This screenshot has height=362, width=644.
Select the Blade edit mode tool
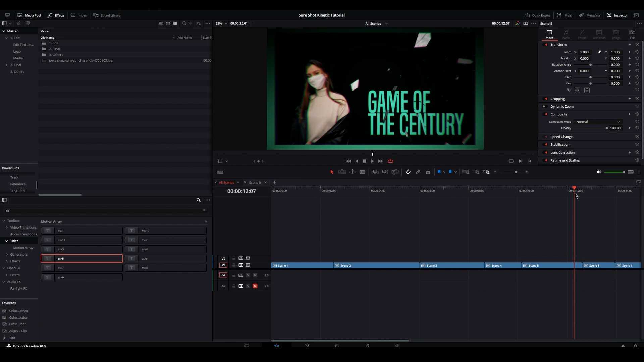click(362, 172)
